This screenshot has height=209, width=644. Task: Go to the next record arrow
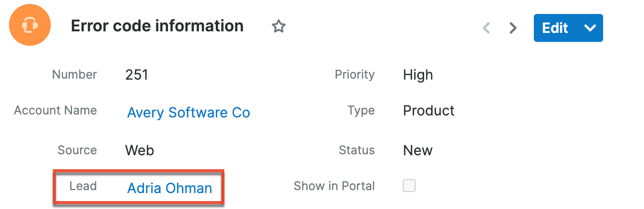(513, 28)
